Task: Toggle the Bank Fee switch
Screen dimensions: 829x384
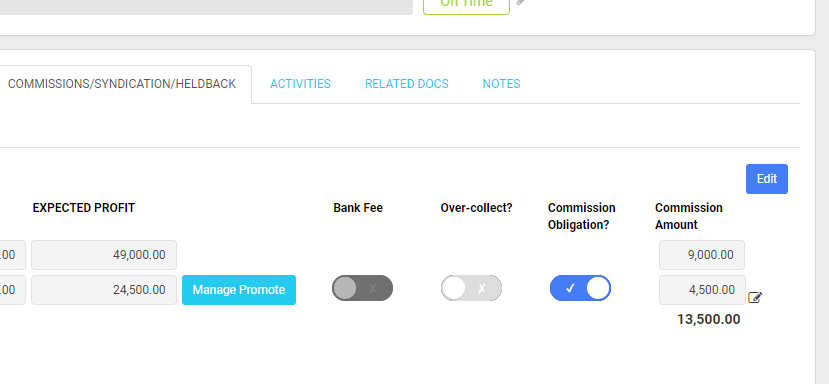Action: pyautogui.click(x=362, y=288)
